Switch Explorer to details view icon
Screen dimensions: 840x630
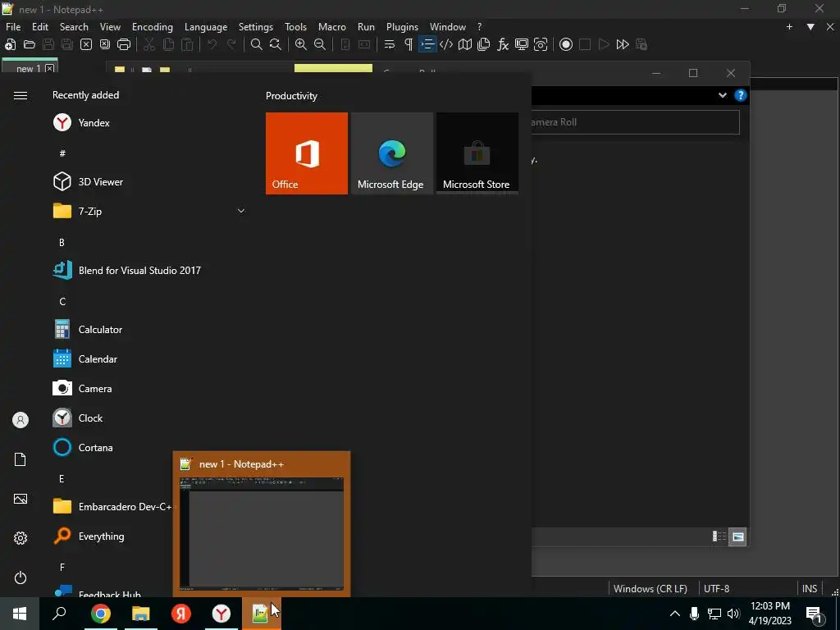719,536
